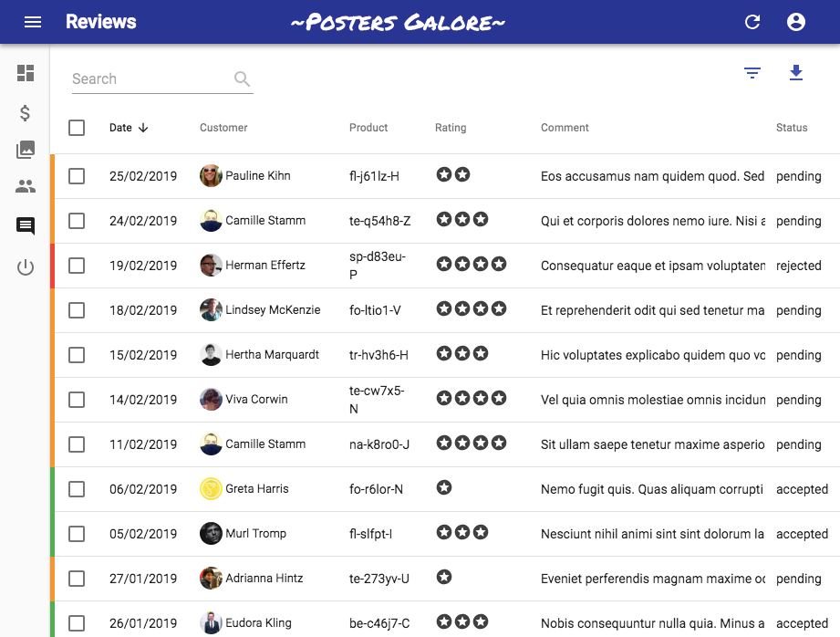
Task: Open the Dashboard icon in the sidebar
Action: (26, 73)
